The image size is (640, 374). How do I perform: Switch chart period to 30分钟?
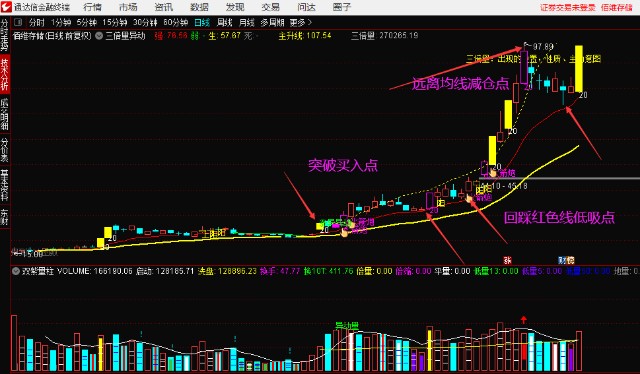click(x=145, y=22)
